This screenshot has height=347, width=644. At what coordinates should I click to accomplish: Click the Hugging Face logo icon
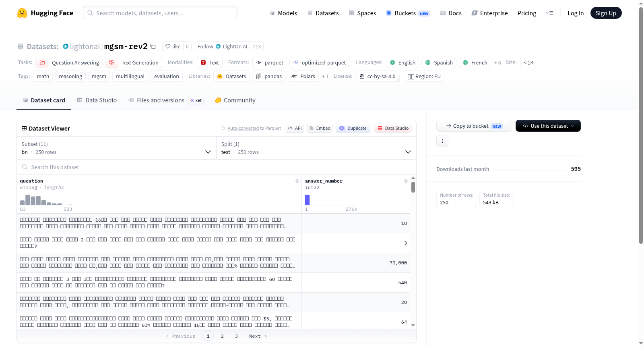click(x=22, y=13)
